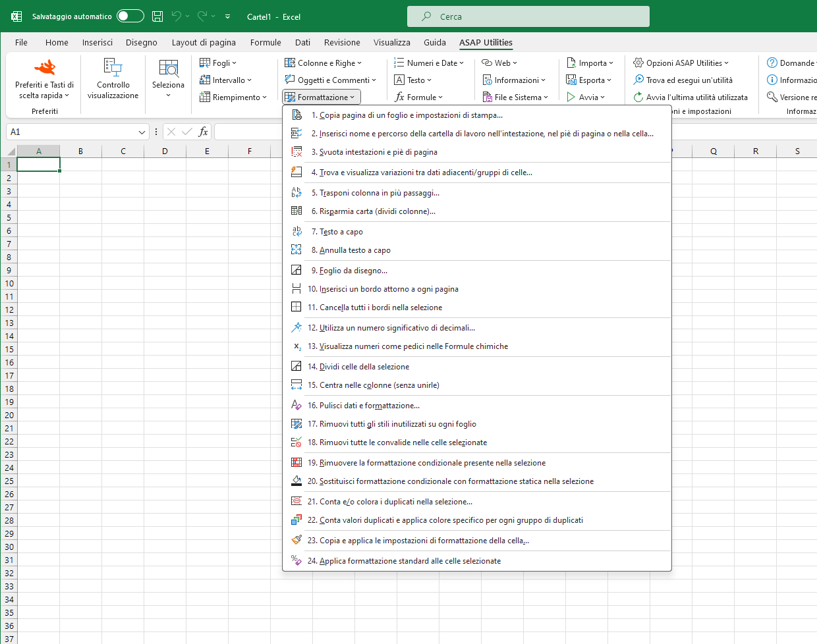817x644 pixels.
Task: Toggle the Salvataggio automatico switch
Action: [130, 16]
